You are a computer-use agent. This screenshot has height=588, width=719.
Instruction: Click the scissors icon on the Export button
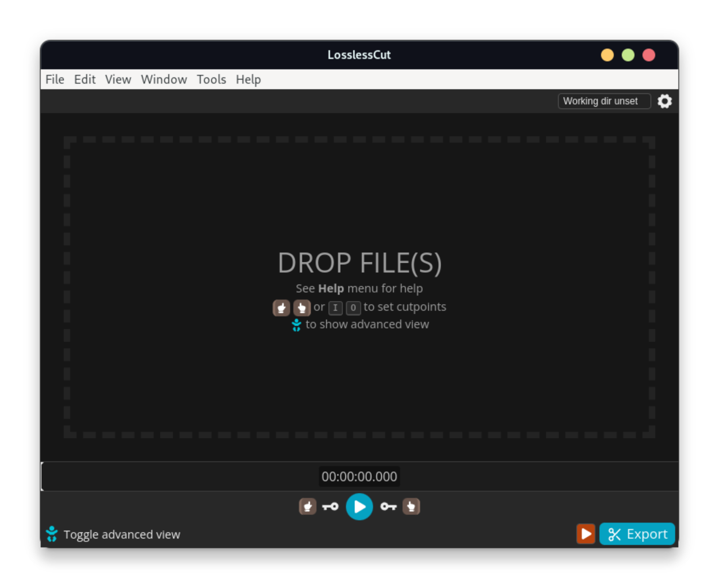click(x=614, y=534)
